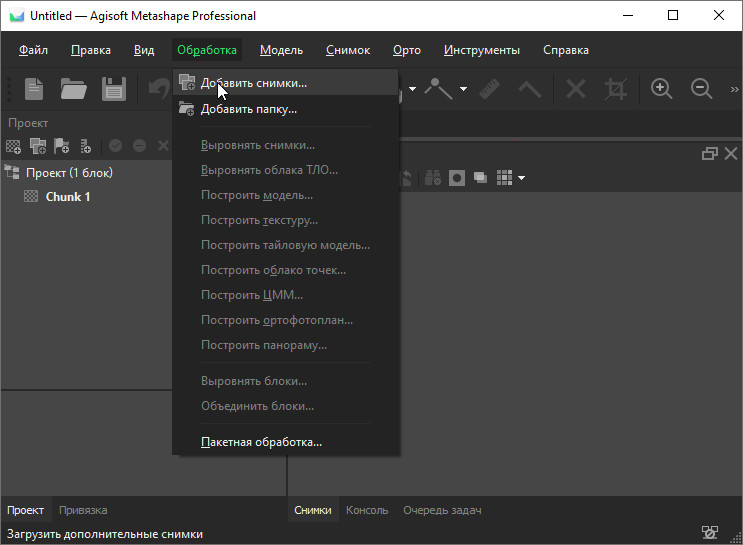Expand the toolbar overflow chevron

[x=734, y=88]
